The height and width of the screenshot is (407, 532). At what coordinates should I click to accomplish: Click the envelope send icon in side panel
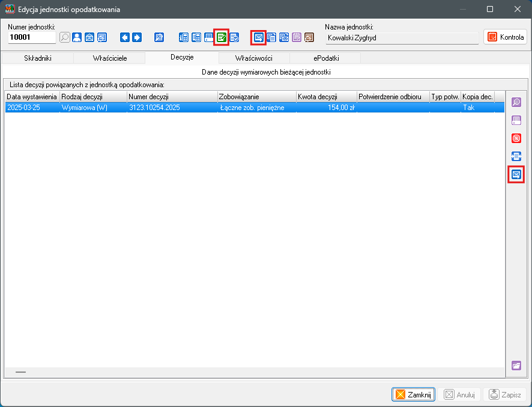point(516,174)
